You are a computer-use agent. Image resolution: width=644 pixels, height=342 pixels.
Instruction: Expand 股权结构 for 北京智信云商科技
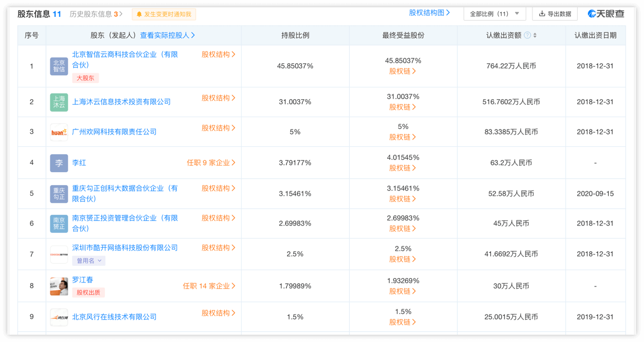click(x=219, y=54)
